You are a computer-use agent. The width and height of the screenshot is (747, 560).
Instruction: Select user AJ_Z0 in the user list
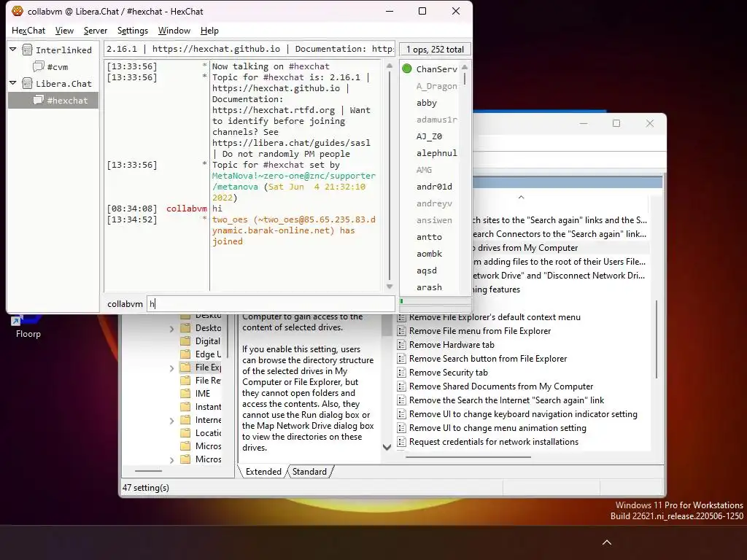click(x=429, y=136)
